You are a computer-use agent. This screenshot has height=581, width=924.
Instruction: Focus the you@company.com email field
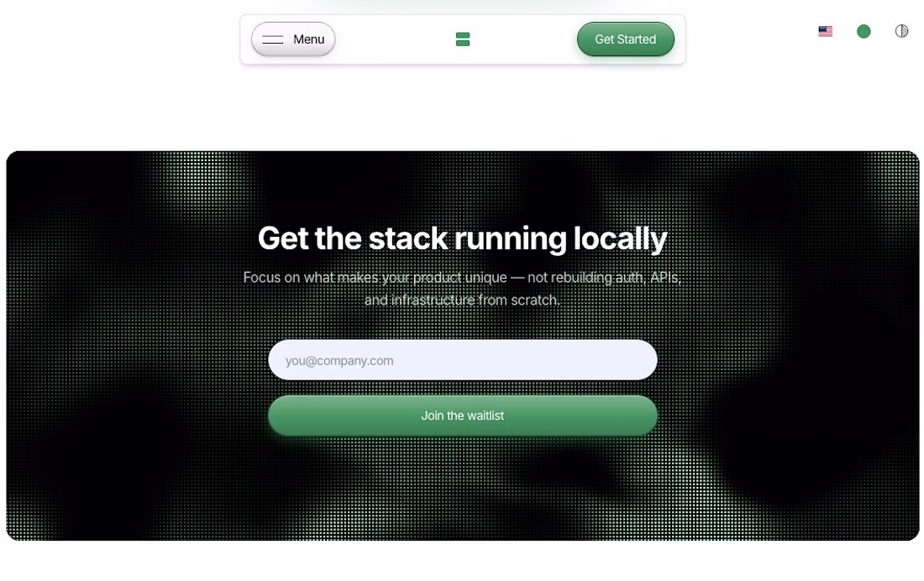click(x=463, y=360)
